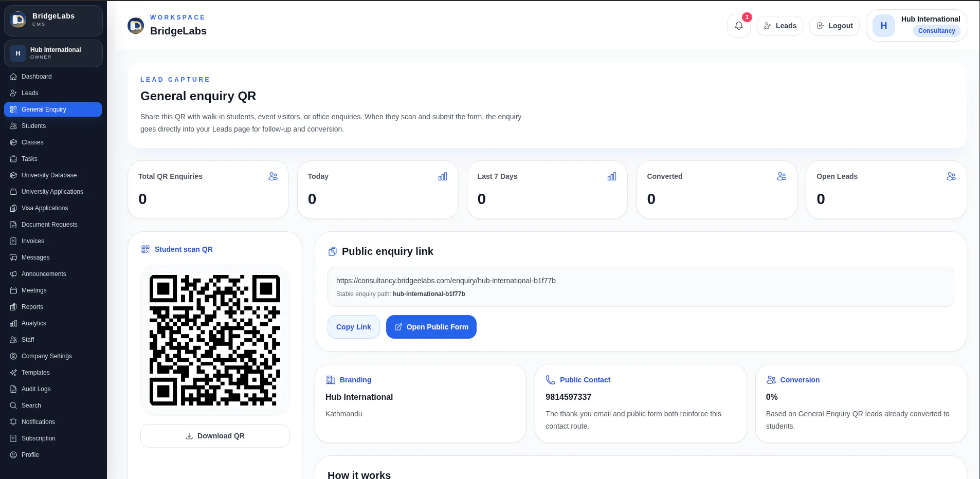Click the chart icon on Today card
The width and height of the screenshot is (980, 479).
(x=443, y=176)
